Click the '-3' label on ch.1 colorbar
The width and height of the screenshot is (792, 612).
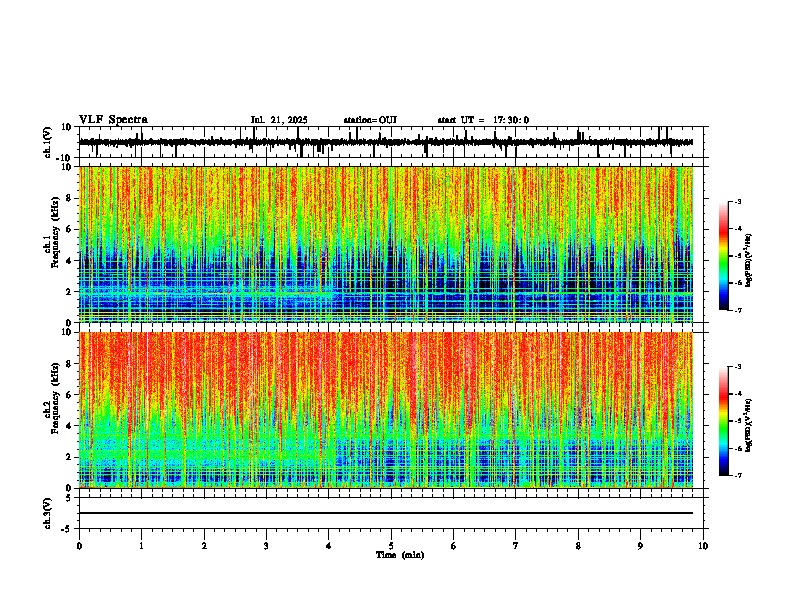pos(738,202)
